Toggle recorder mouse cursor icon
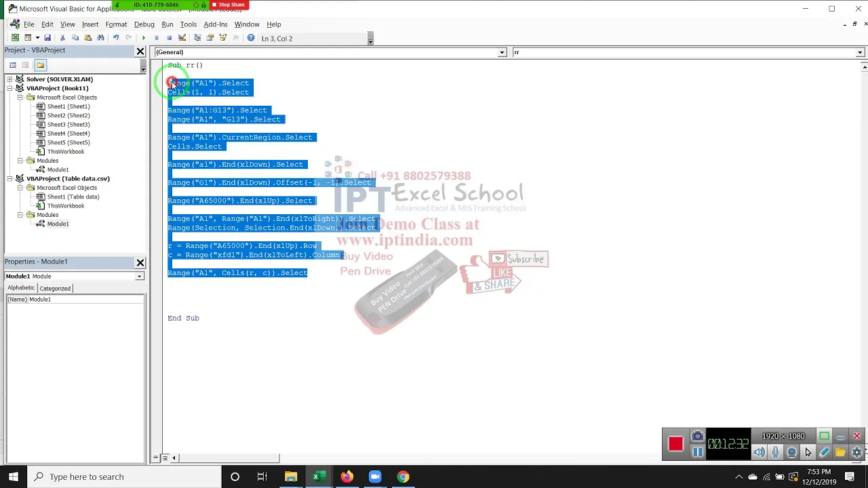868x488 pixels. (x=808, y=452)
